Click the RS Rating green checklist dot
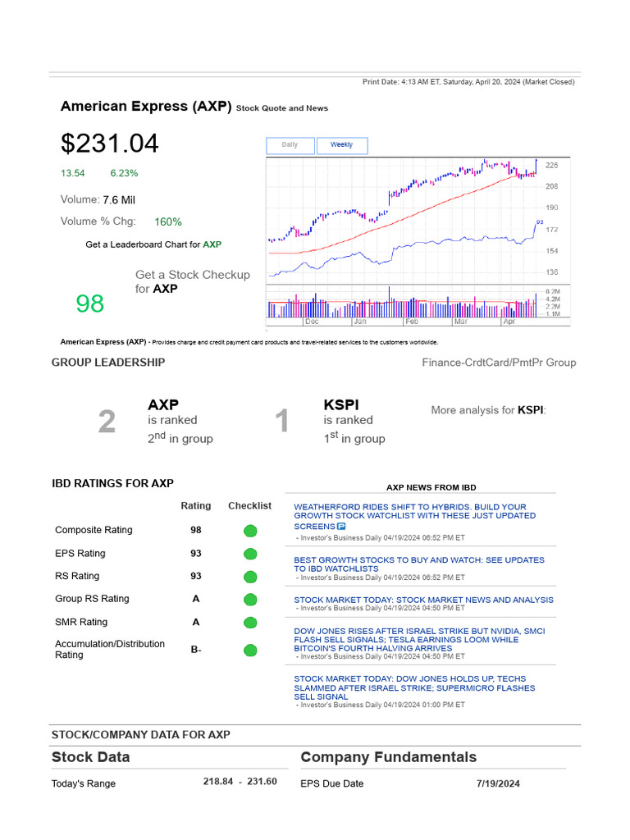The width and height of the screenshot is (630, 840). [250, 577]
